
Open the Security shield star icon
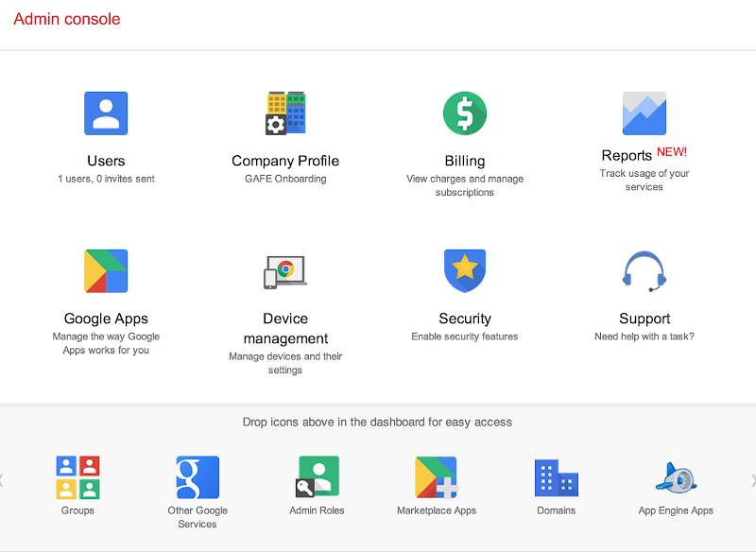pos(465,271)
